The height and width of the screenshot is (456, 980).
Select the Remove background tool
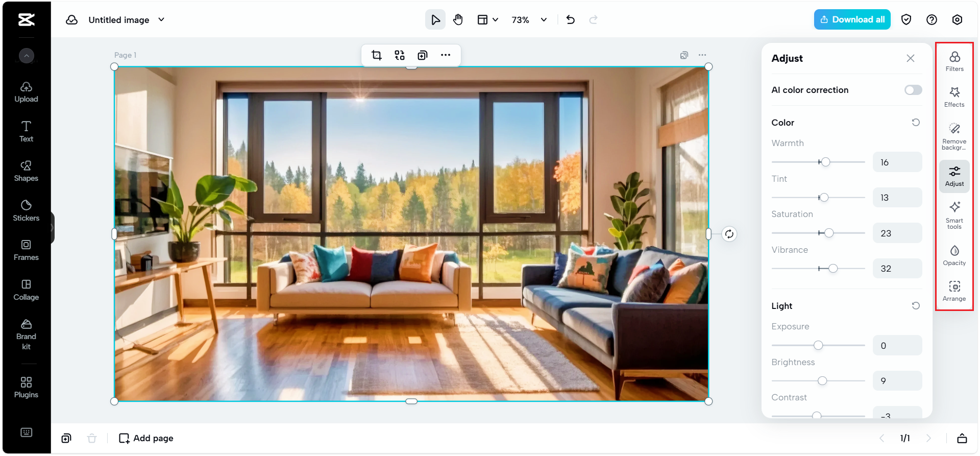point(954,135)
